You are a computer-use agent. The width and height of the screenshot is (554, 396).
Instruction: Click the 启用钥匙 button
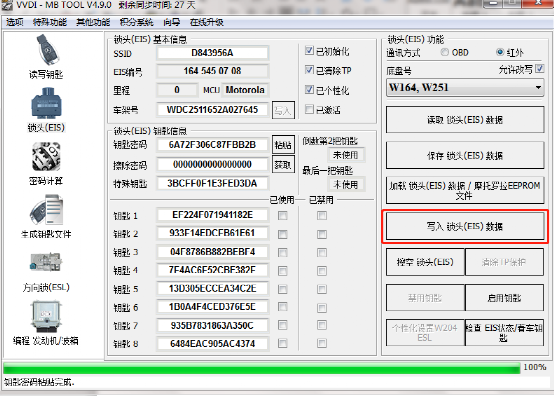pos(504,298)
